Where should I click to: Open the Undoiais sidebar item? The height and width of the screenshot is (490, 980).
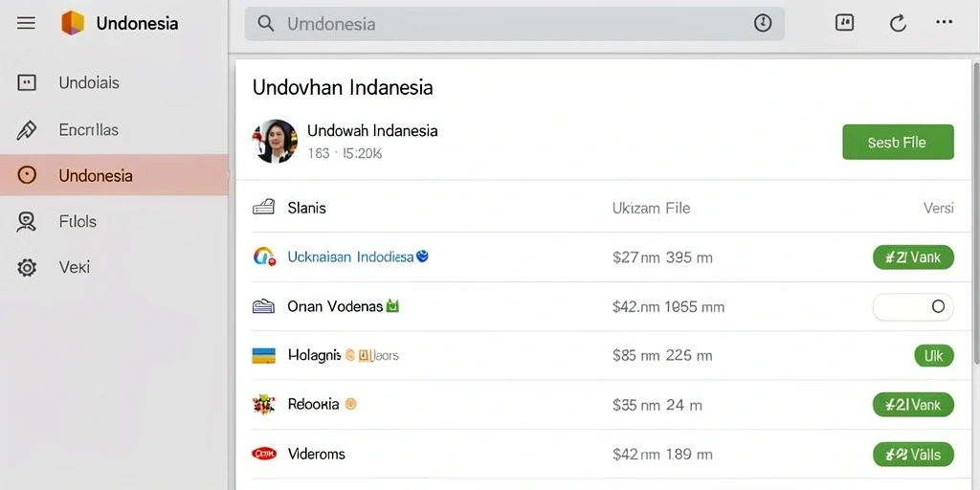[115, 82]
